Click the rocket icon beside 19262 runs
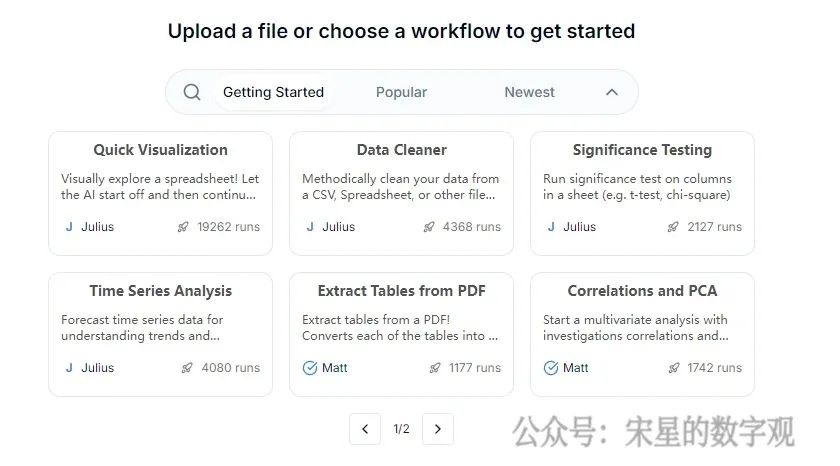 click(x=183, y=227)
